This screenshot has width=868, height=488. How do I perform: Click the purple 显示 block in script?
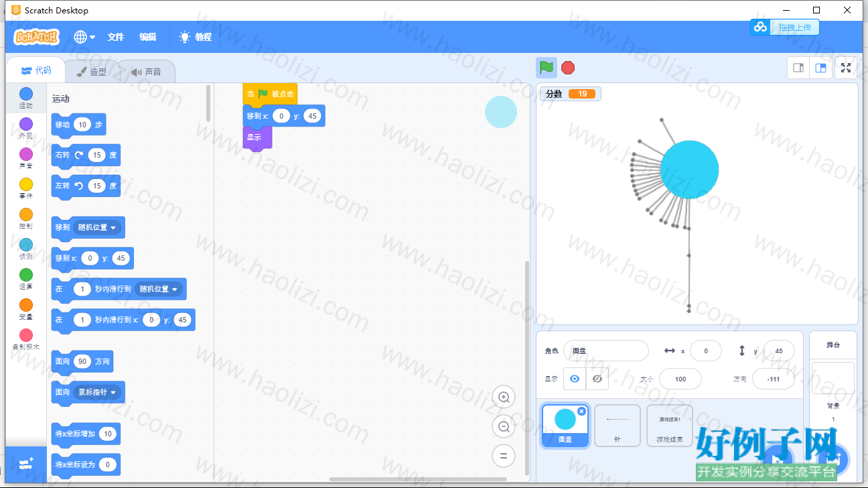tap(257, 137)
